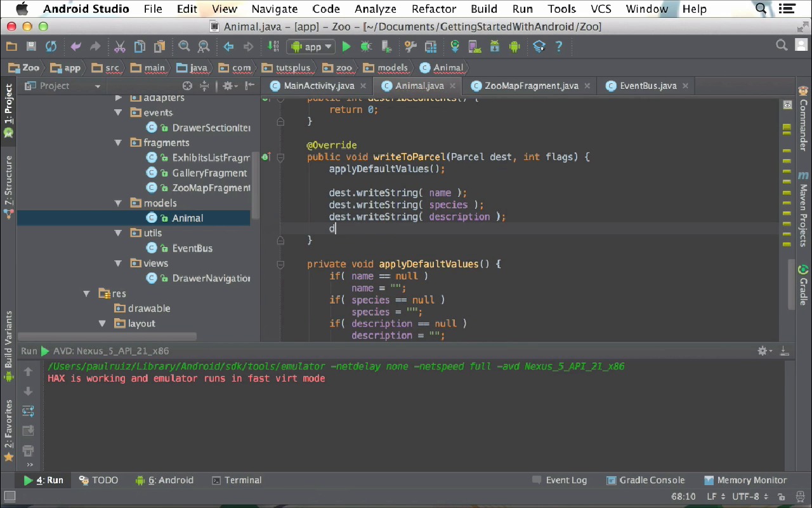Open the Refactor menu

434,9
